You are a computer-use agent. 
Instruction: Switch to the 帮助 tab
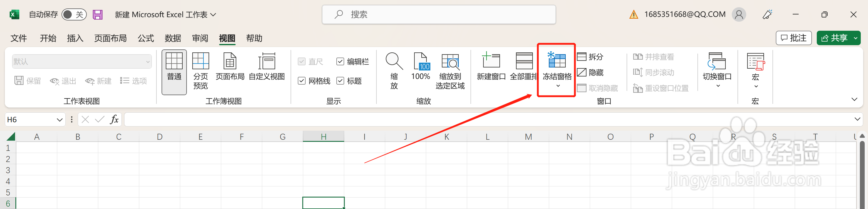254,38
